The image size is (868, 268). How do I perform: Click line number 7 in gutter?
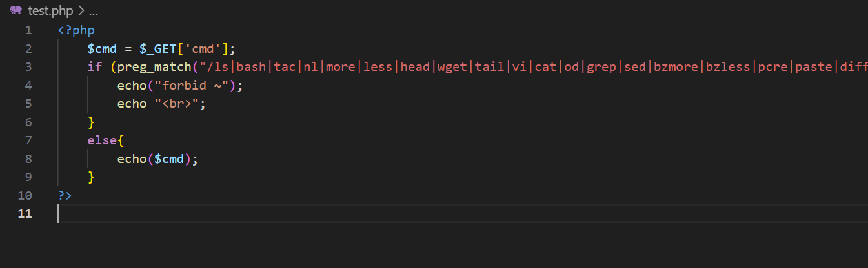27,140
